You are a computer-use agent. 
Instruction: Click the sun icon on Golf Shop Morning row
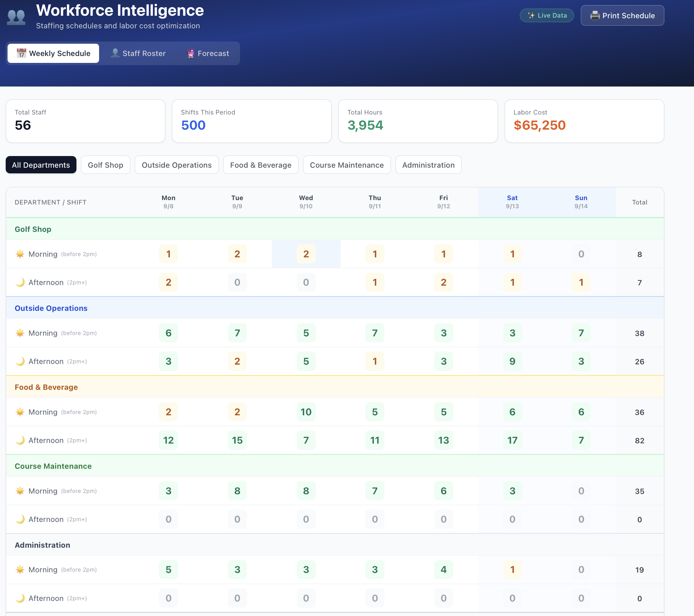[20, 254]
